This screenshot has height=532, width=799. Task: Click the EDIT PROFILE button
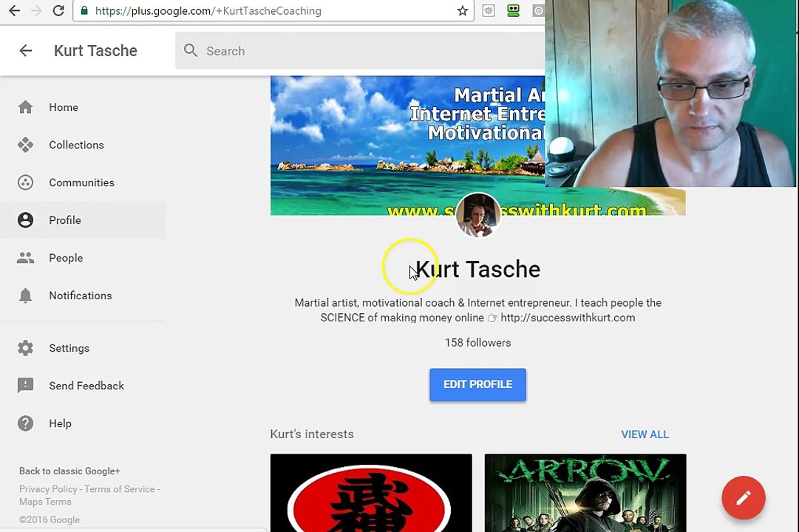(x=477, y=385)
